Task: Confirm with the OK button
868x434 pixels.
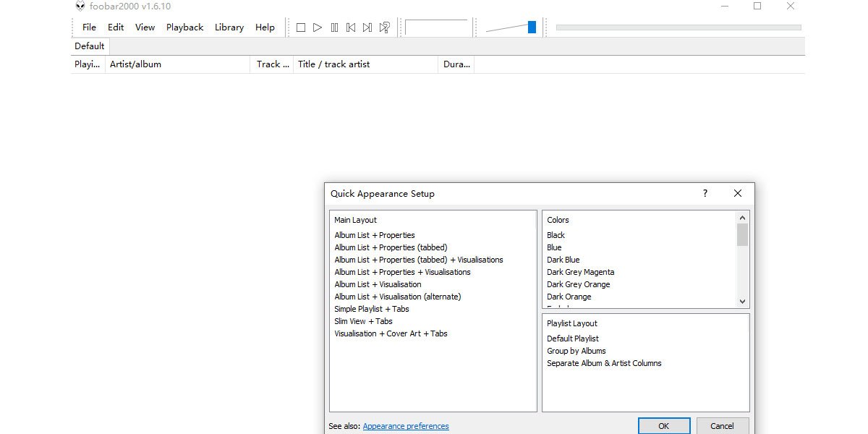Action: (663, 426)
